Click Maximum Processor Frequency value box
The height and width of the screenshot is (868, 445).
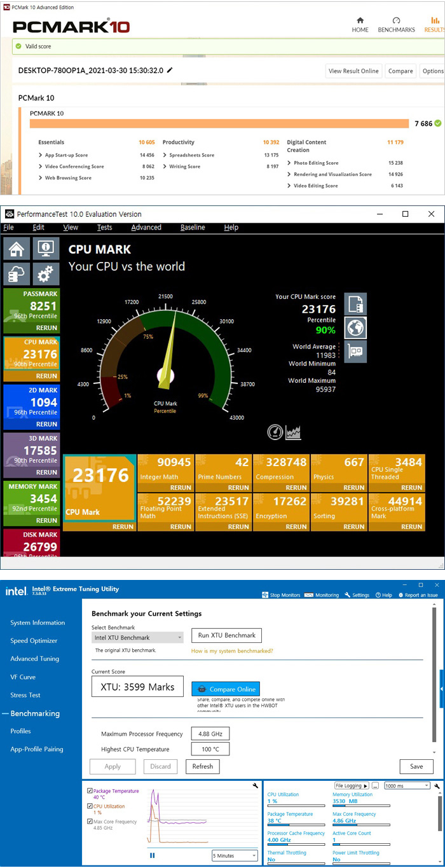pyautogui.click(x=210, y=734)
